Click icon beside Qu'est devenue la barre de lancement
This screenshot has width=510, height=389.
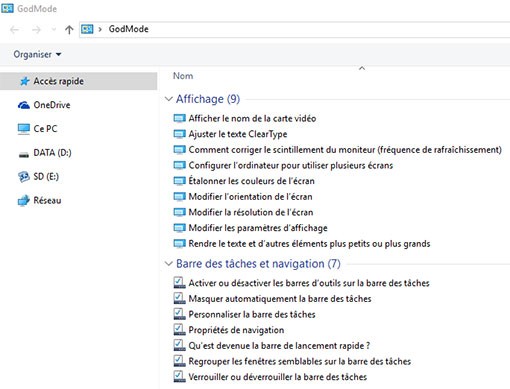tap(179, 345)
